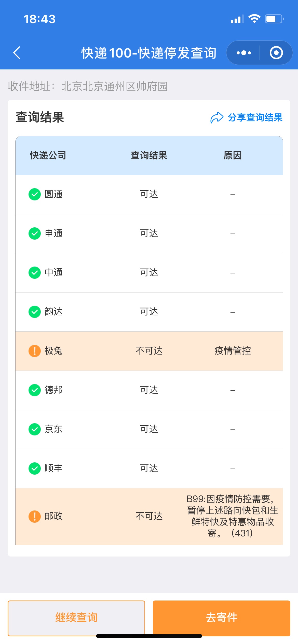The width and height of the screenshot is (298, 644).
Task: Tap the back arrow icon
Action: (x=17, y=53)
